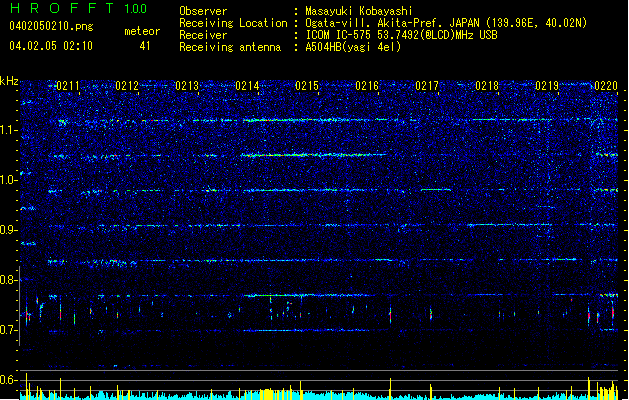This screenshot has width=629, height=400.
Task: Click the 0.6 frequency axis label
Action: coord(9,380)
